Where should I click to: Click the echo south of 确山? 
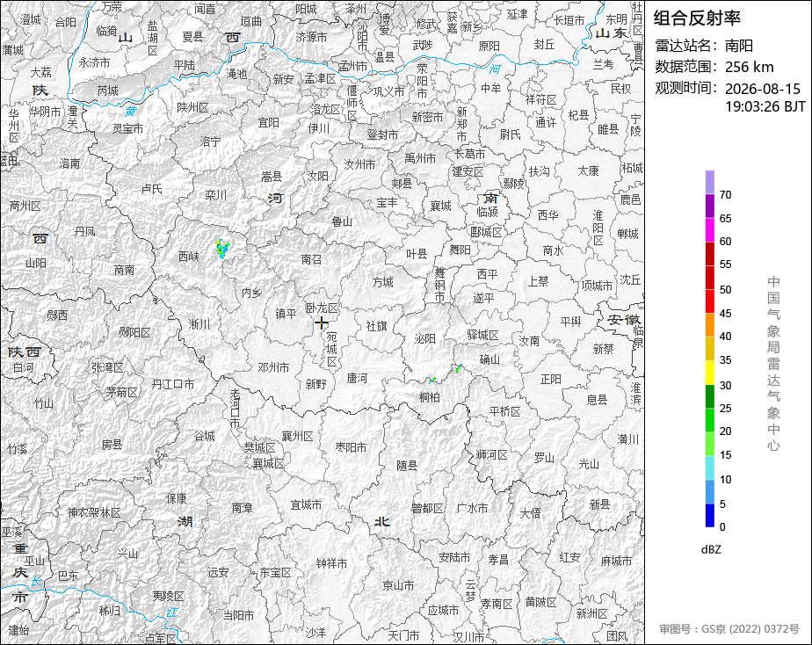coord(459,368)
